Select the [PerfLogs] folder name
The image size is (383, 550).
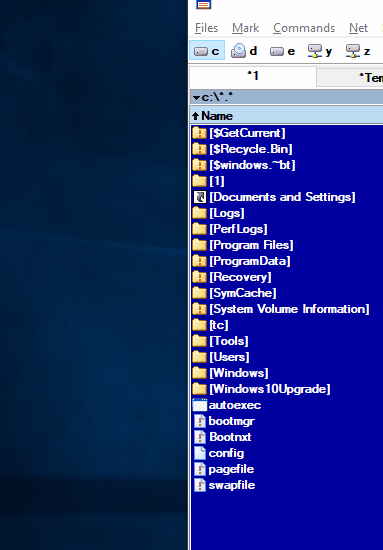[238, 229]
